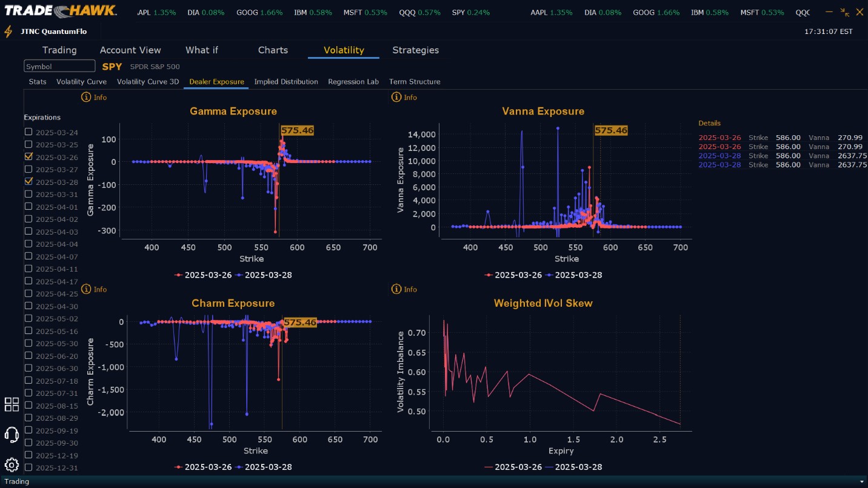Select the Dealer Exposure sub-tab
Screen dimensions: 868x488
tap(216, 82)
